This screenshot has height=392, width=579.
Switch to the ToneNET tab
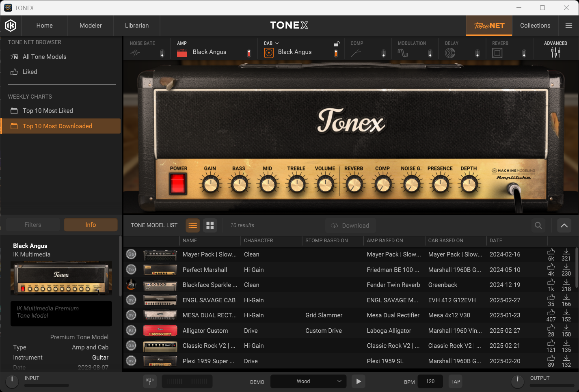point(489,26)
